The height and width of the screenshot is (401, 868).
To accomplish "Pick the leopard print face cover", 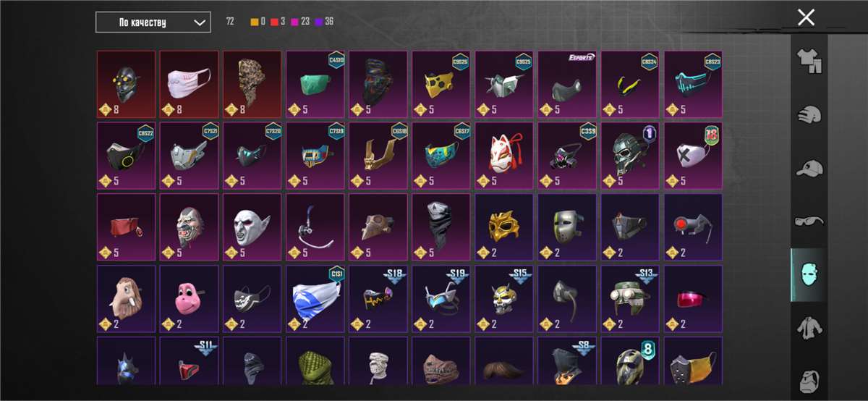I will pyautogui.click(x=252, y=84).
